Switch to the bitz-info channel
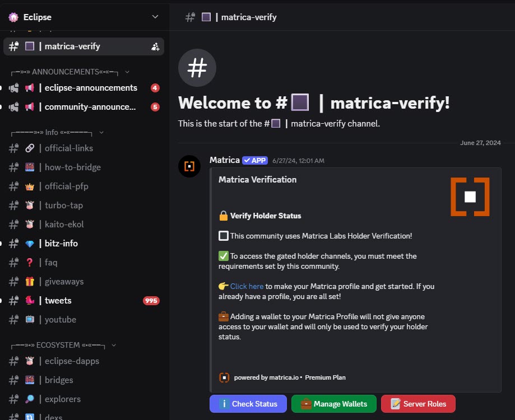The image size is (515, 420). [83, 244]
